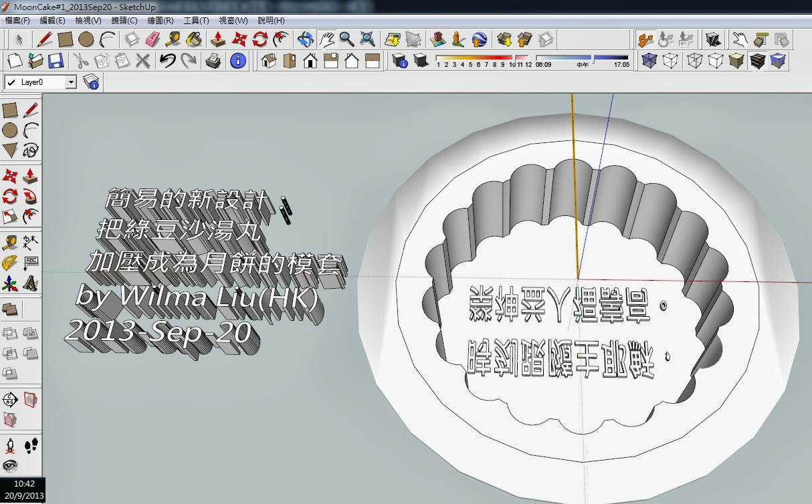Activate Offset tool in top toolbar
Image resolution: width=812 pixels, height=504 pixels.
pos(280,39)
